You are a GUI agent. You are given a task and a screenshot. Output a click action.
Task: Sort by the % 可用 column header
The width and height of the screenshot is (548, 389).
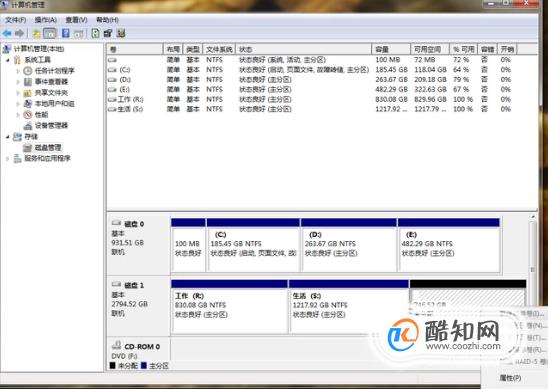tap(463, 49)
